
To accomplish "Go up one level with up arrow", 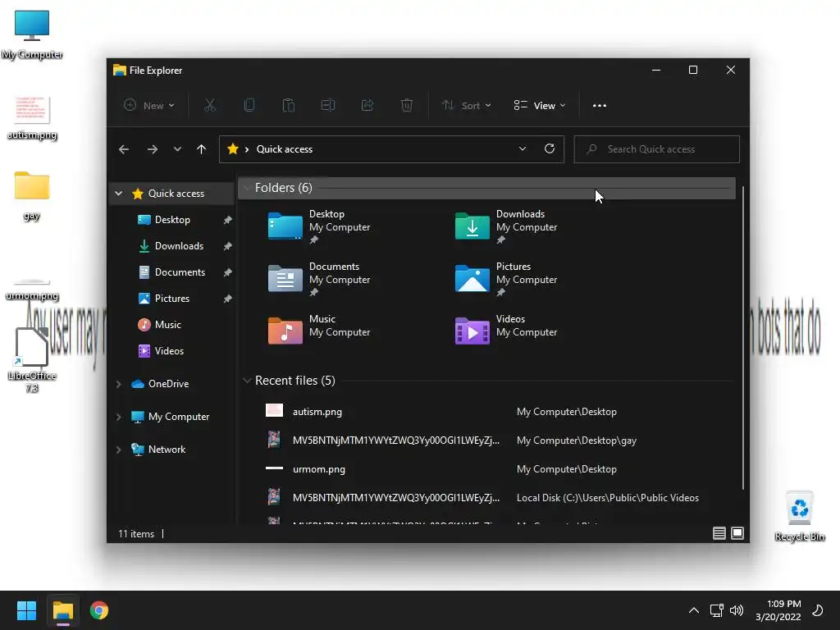I will (202, 149).
